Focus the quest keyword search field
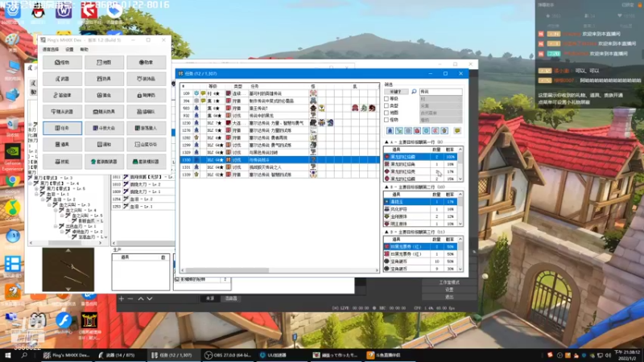 [440, 92]
